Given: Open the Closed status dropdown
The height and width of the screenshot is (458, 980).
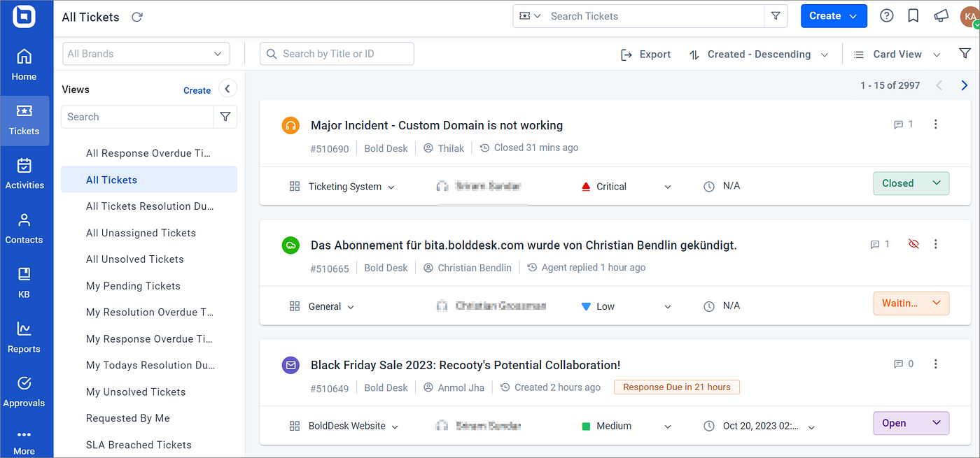Looking at the screenshot, I should (x=911, y=183).
